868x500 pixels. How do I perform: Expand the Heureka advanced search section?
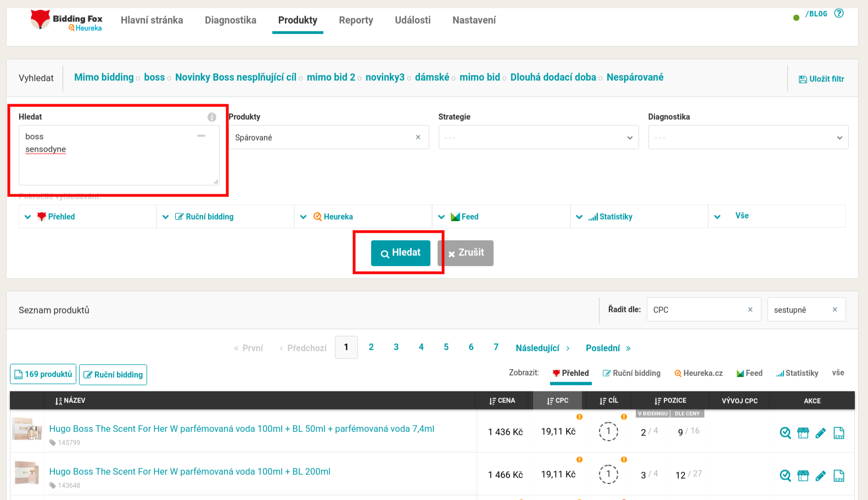coord(363,216)
